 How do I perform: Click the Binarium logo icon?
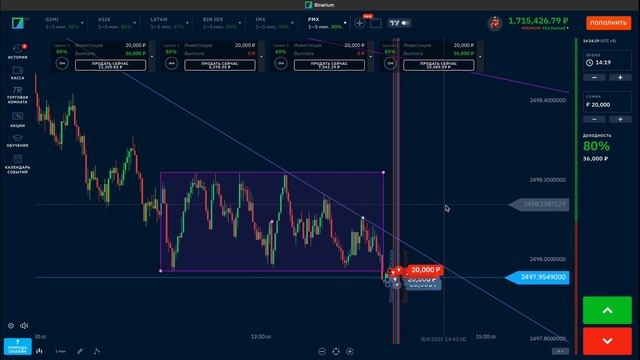tap(18, 23)
